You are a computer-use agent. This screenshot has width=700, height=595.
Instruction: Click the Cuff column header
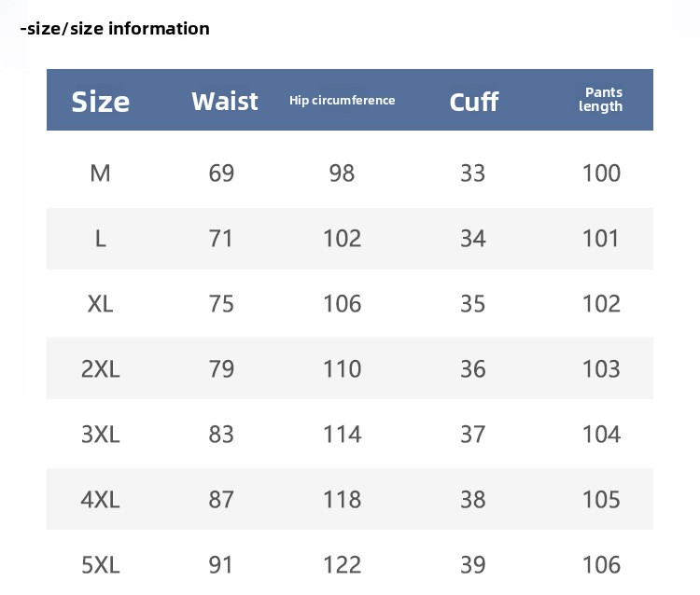pos(474,101)
